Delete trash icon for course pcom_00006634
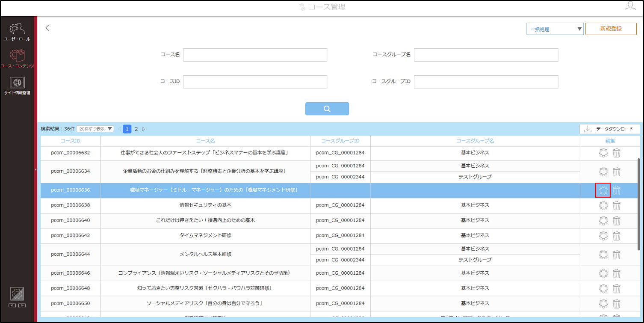Image resolution: width=644 pixels, height=323 pixels. pyautogui.click(x=617, y=172)
